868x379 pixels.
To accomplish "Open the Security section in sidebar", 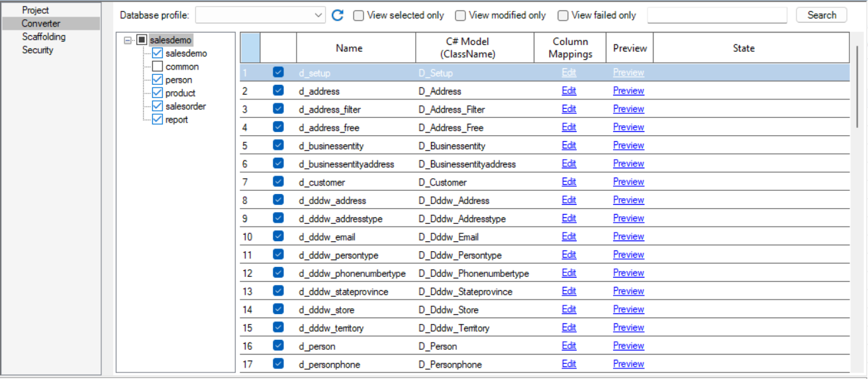I will (x=38, y=50).
